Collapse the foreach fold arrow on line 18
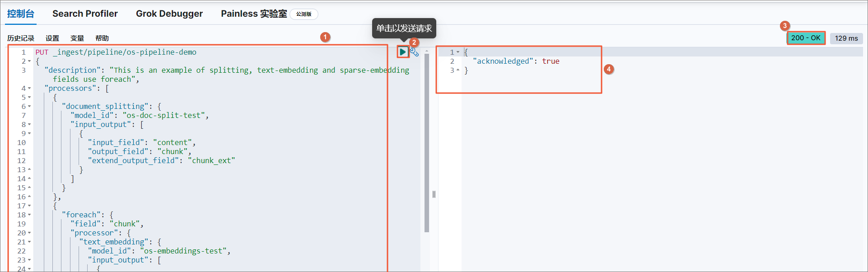Viewport: 868px width, 272px height. pyautogui.click(x=29, y=215)
